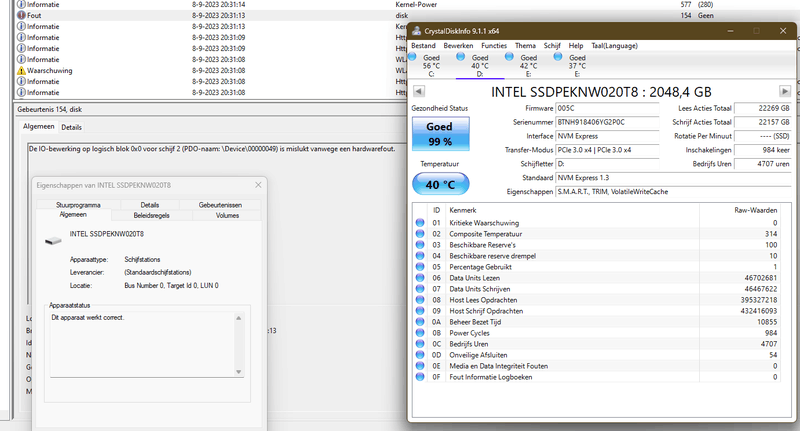This screenshot has height=431, width=800.
Task: Select the Waarschuwing event row
Action: coord(212,70)
